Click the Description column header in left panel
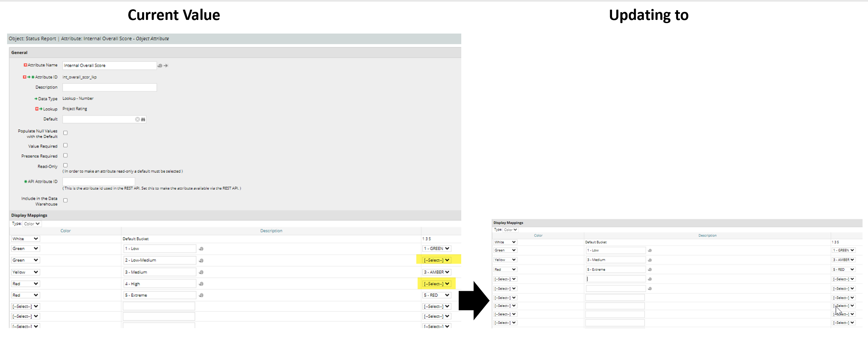The height and width of the screenshot is (347, 868). pyautogui.click(x=271, y=231)
